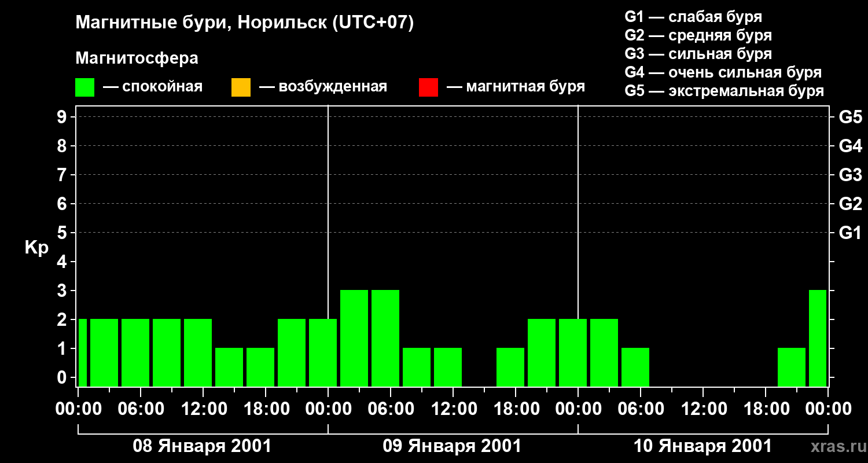Select the "— магнитная буря" legend label
The height and width of the screenshot is (463, 868).
coord(516,87)
